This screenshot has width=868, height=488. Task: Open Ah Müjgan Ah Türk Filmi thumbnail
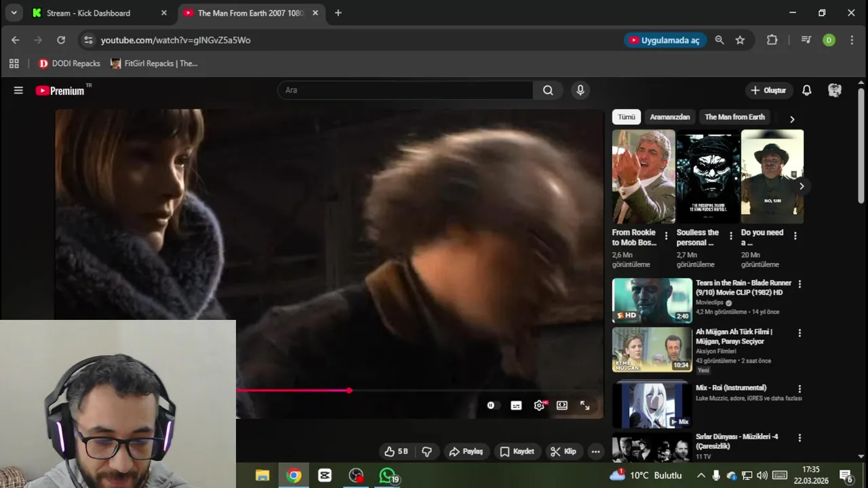point(652,350)
